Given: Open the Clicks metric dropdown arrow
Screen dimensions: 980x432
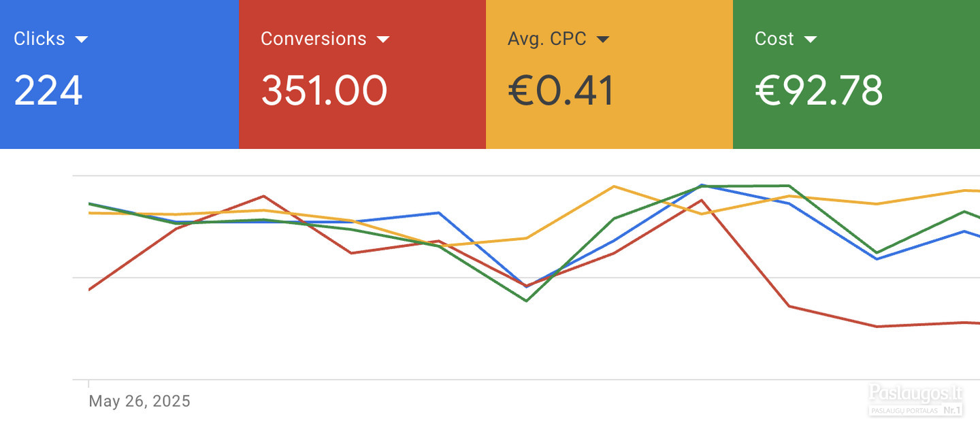Looking at the screenshot, I should pos(82,39).
